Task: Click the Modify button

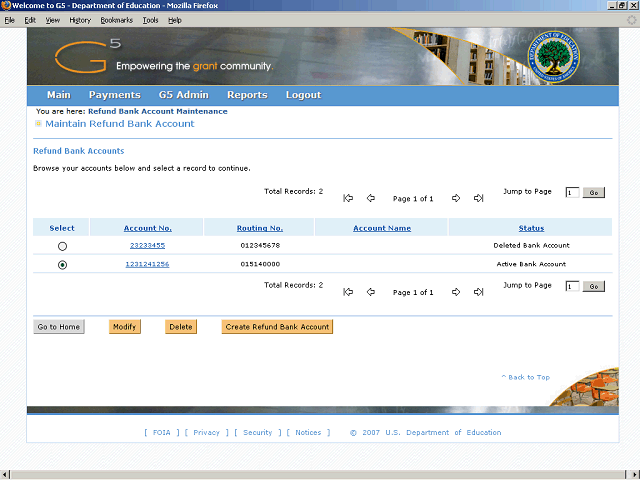Action: [125, 327]
